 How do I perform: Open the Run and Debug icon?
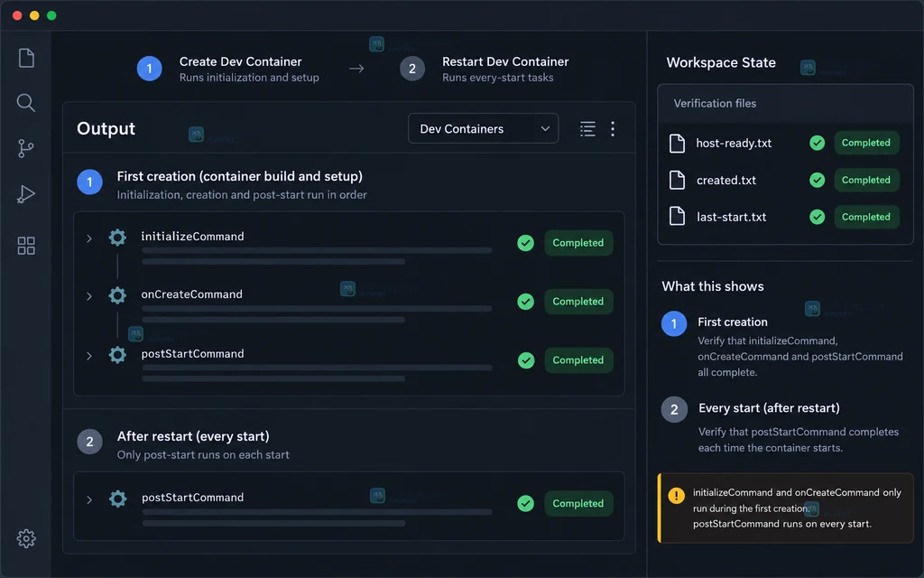26,194
